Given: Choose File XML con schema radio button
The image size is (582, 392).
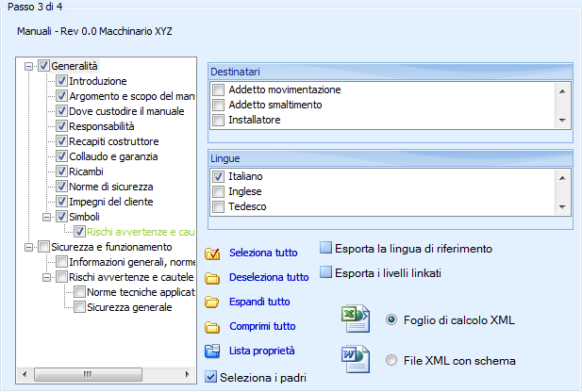Looking at the screenshot, I should point(391,360).
